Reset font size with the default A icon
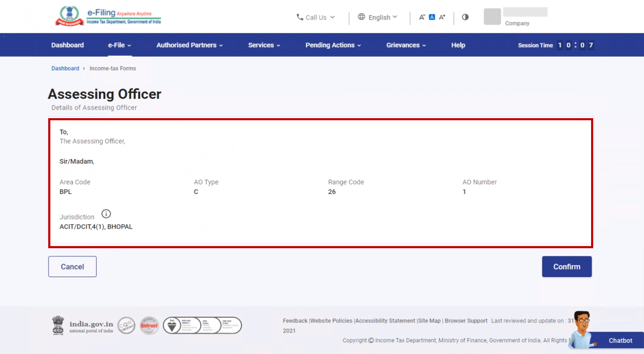This screenshot has width=644, height=354. tap(431, 17)
